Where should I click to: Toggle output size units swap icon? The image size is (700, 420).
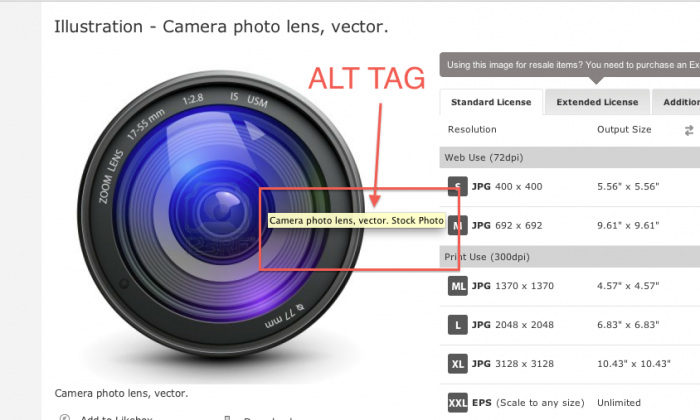pyautogui.click(x=689, y=130)
